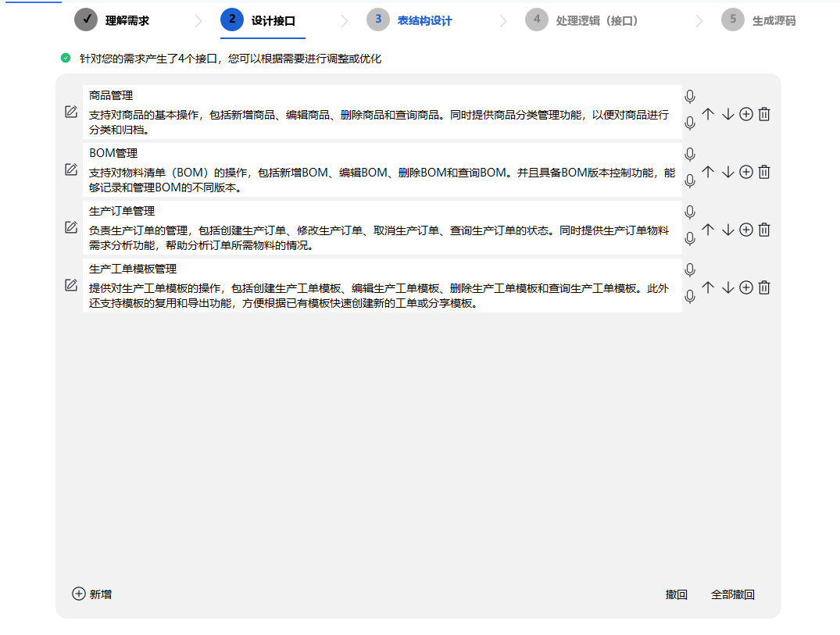Open the 表结构设计 step

[409, 20]
